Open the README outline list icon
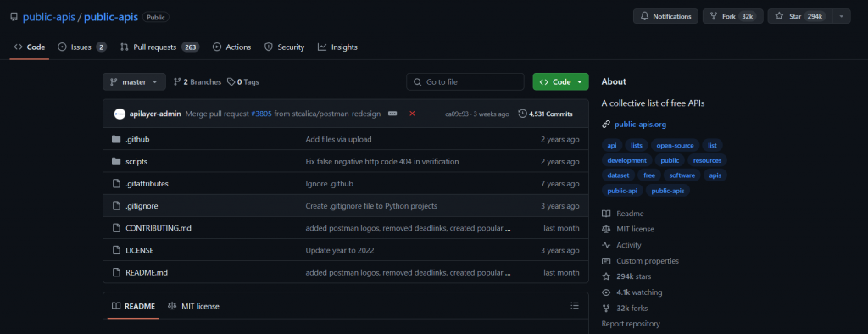 pyautogui.click(x=575, y=306)
